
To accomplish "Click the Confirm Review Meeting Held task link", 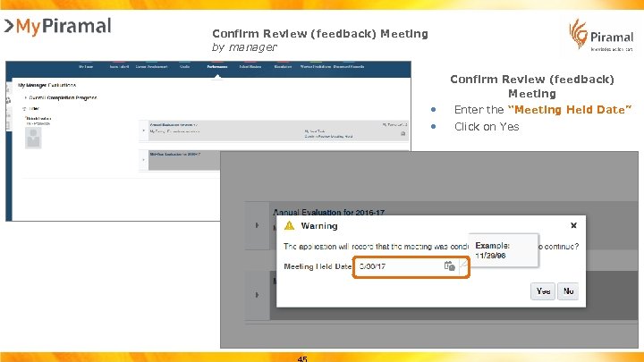I will pyautogui.click(x=328, y=136).
